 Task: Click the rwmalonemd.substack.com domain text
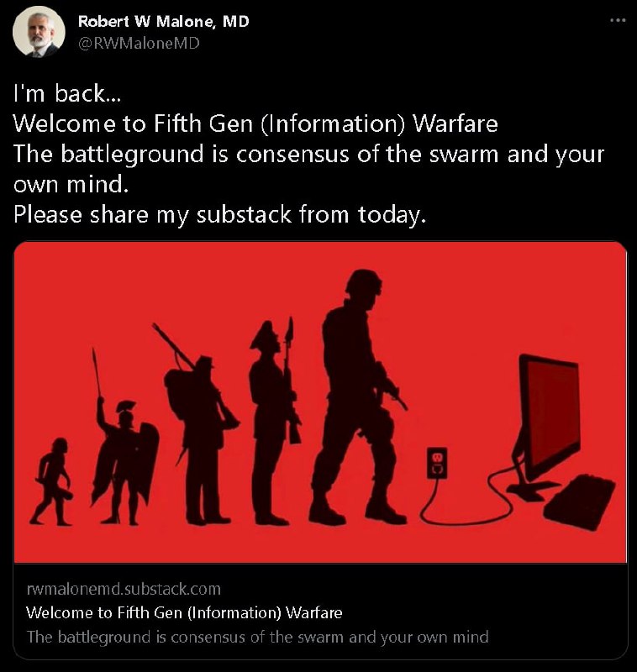(x=124, y=589)
